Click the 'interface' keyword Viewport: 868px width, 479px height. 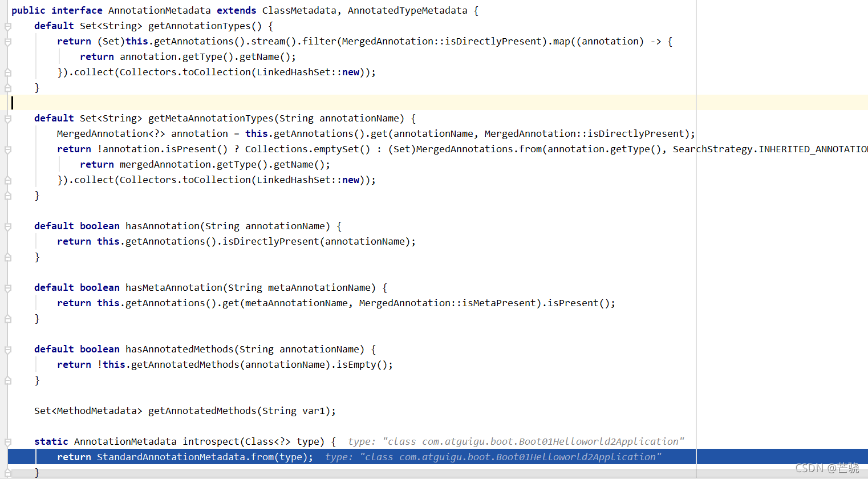(x=77, y=10)
